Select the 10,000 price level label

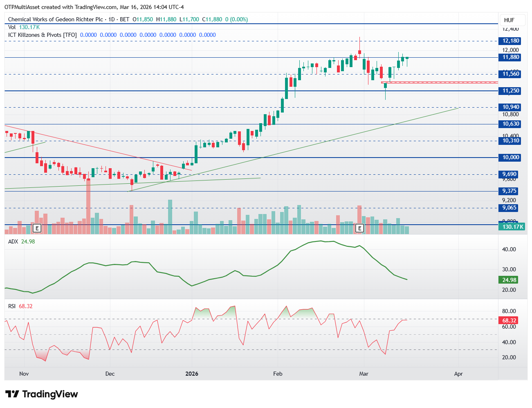point(511,158)
